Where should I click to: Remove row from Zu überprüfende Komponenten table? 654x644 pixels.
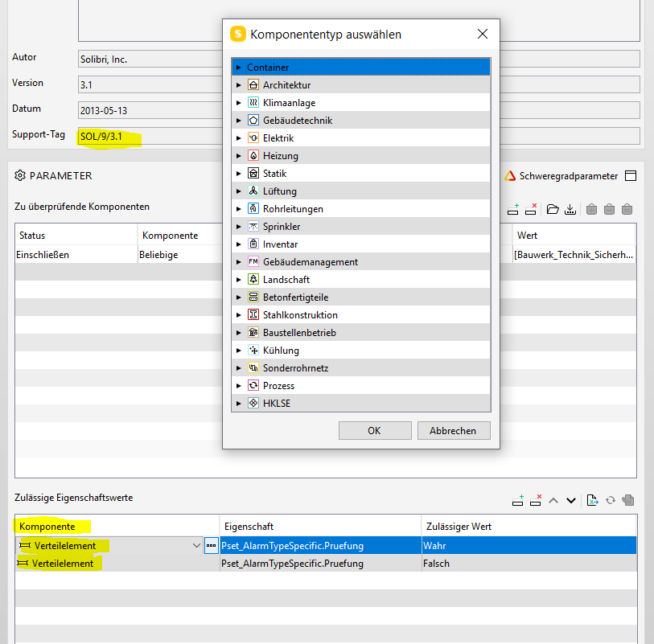(531, 209)
